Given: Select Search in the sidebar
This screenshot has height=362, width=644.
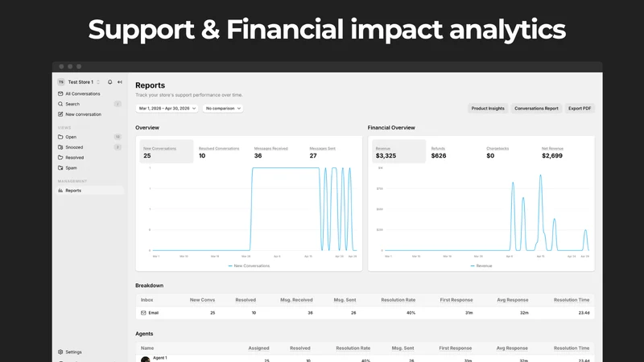Looking at the screenshot, I should [89, 104].
